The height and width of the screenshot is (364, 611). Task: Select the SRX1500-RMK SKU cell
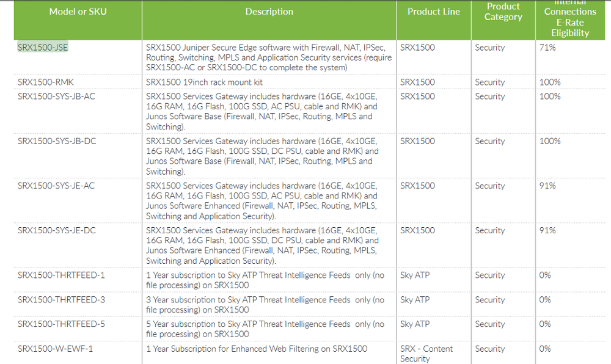coord(46,82)
